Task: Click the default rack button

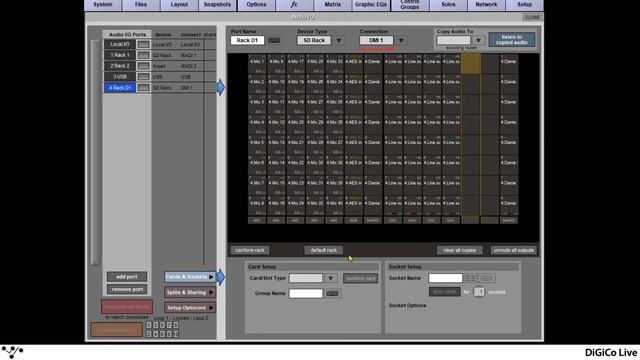Action: (324, 250)
